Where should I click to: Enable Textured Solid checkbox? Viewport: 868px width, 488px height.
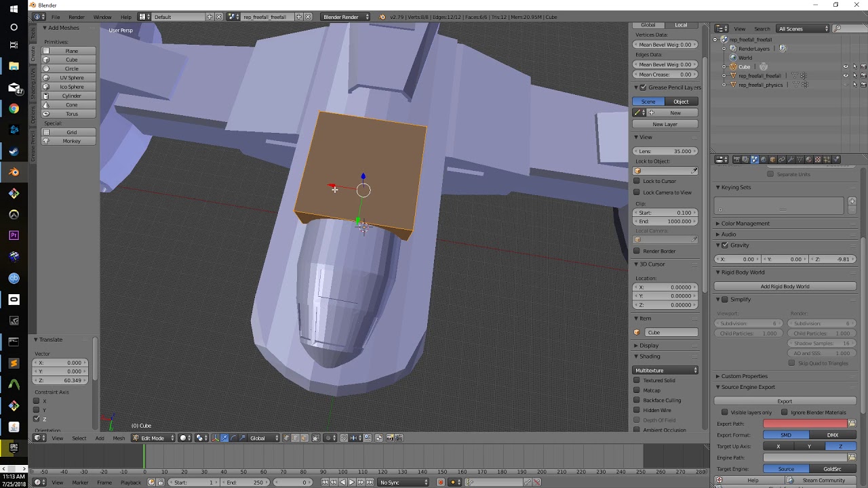tap(637, 380)
